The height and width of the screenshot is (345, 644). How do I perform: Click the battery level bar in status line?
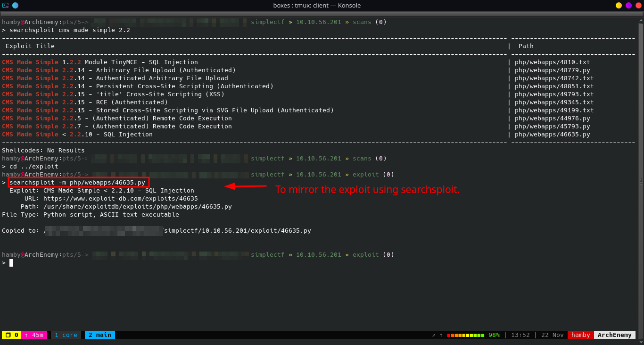(x=466, y=335)
